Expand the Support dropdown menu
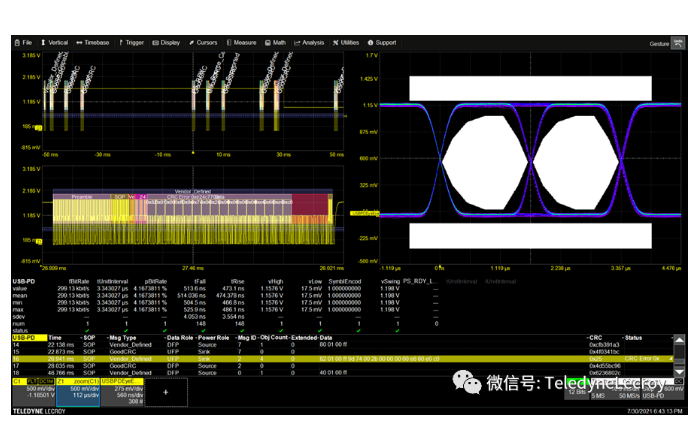 [384, 43]
